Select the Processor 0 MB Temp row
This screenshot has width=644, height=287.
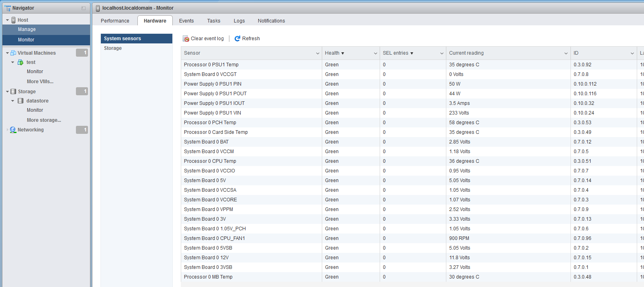412,277
